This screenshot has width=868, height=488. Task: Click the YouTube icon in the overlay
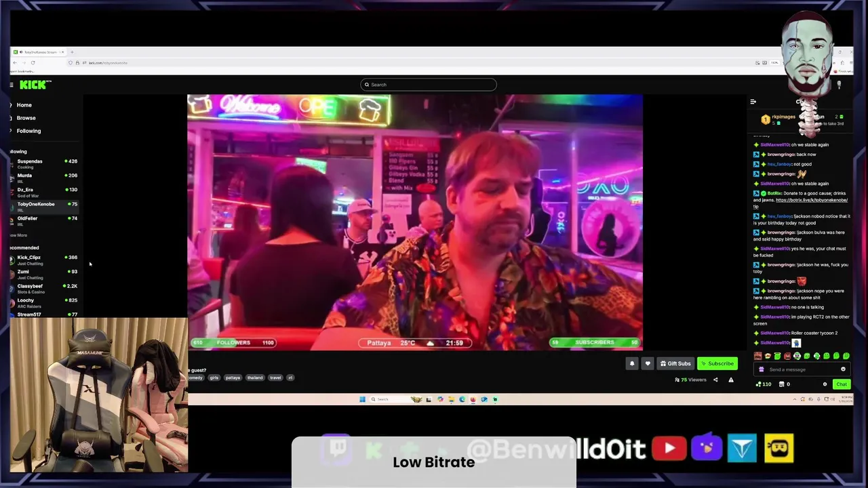pos(669,448)
